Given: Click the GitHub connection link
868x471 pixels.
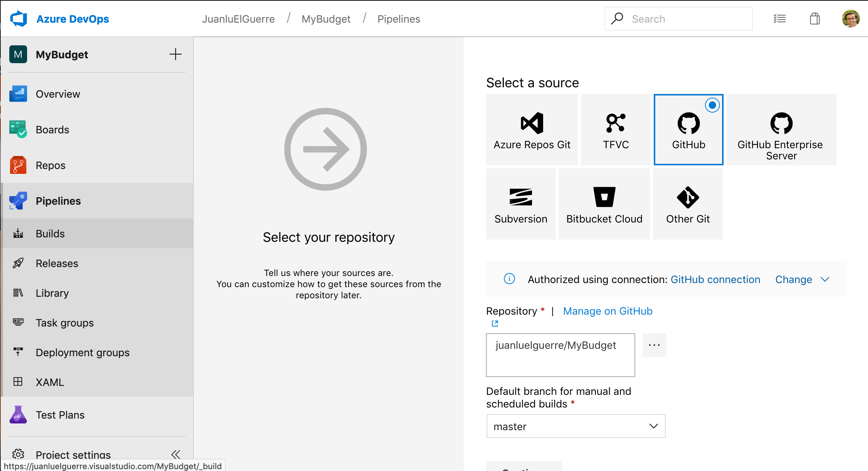Looking at the screenshot, I should pyautogui.click(x=715, y=279).
